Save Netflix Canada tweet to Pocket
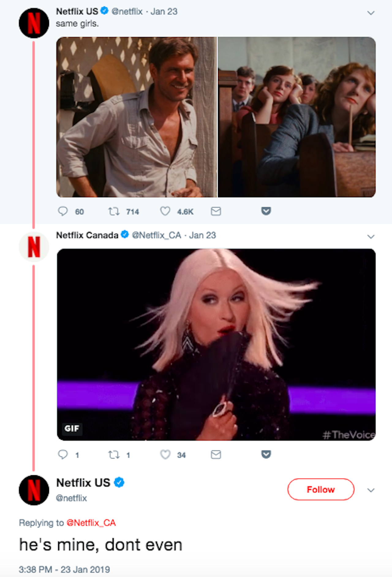The image size is (392, 577). pos(266,454)
